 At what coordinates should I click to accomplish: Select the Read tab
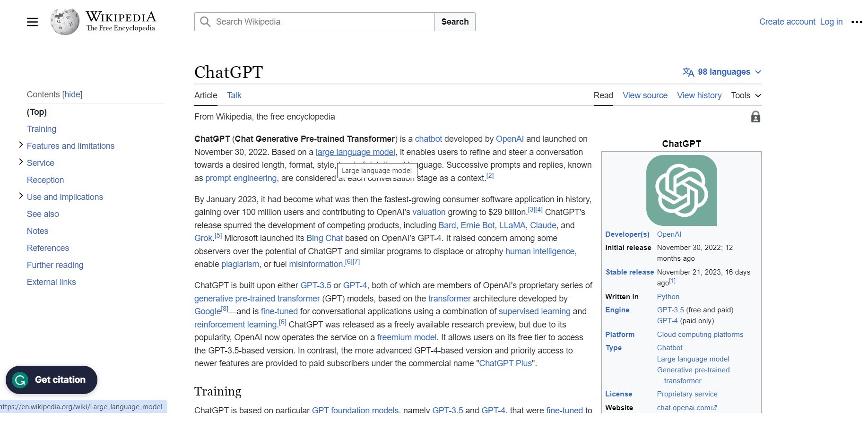coord(603,95)
